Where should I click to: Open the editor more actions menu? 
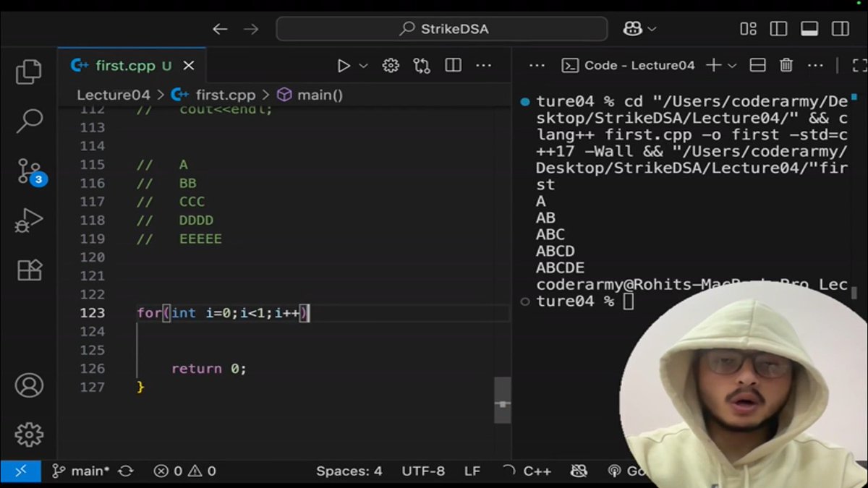[x=483, y=65]
